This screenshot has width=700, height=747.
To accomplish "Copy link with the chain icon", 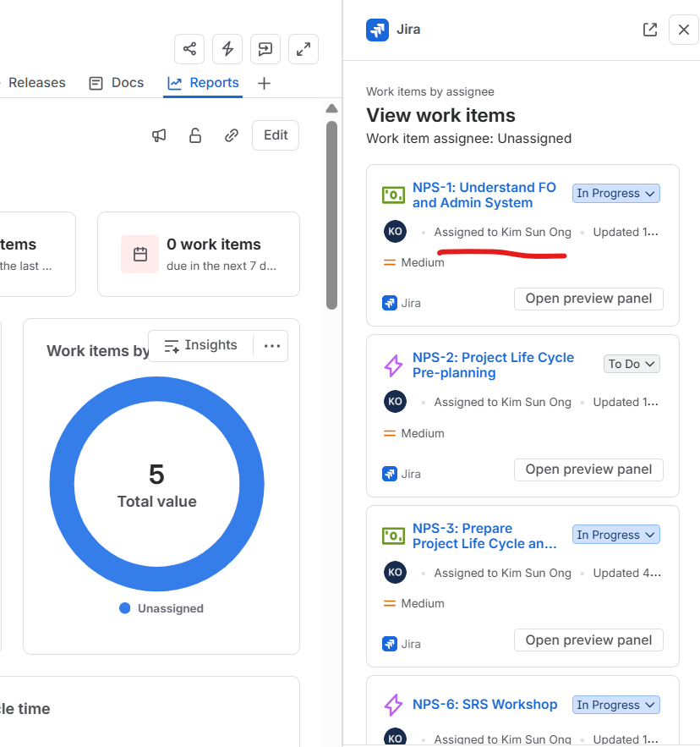I will coord(232,135).
